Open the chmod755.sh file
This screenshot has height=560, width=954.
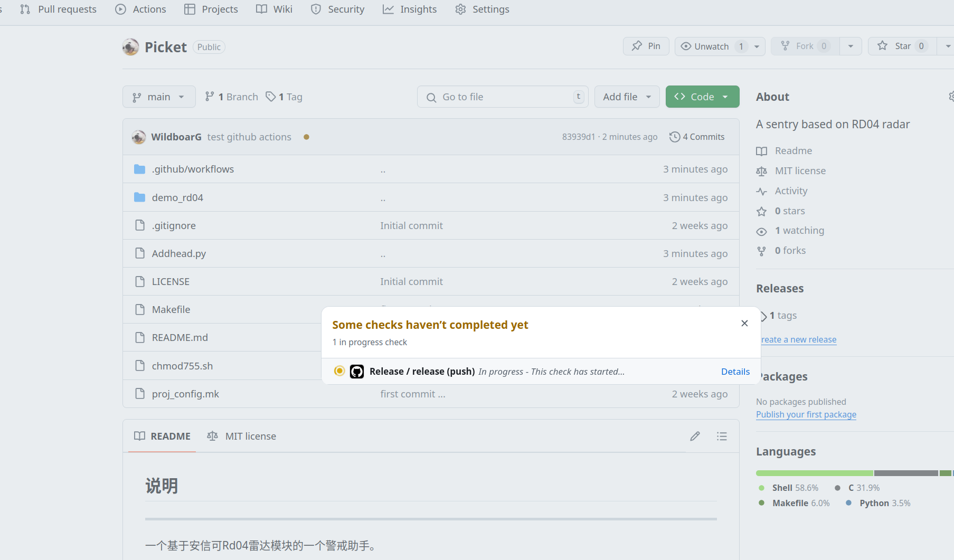(182, 366)
